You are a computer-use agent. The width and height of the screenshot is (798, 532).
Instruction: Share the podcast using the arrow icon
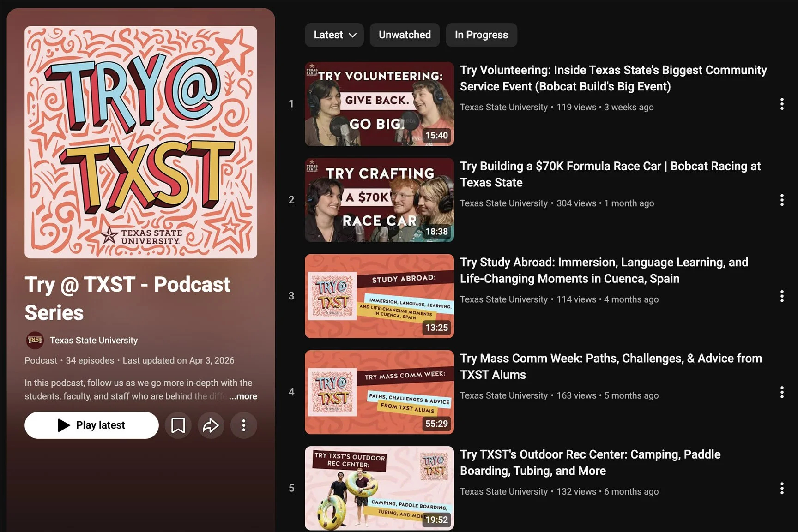pos(211,425)
